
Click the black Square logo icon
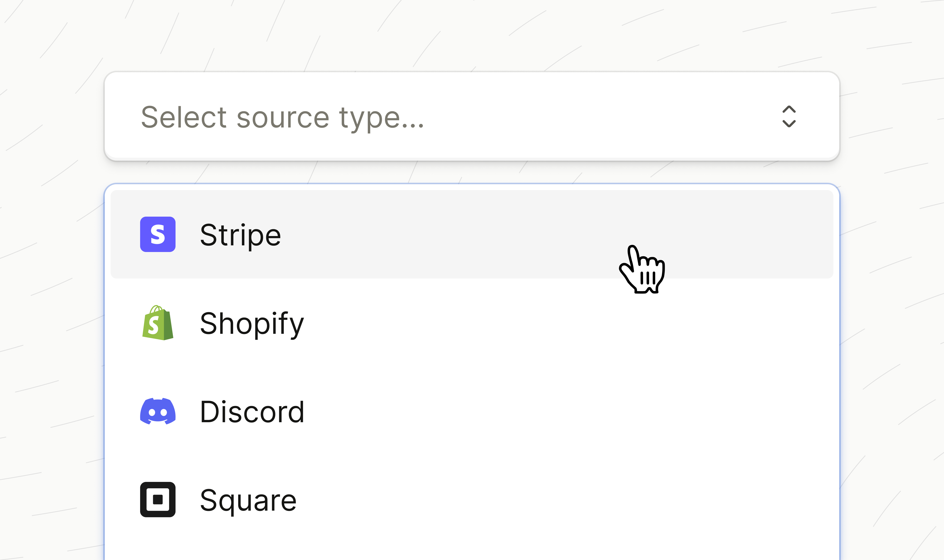click(x=158, y=500)
